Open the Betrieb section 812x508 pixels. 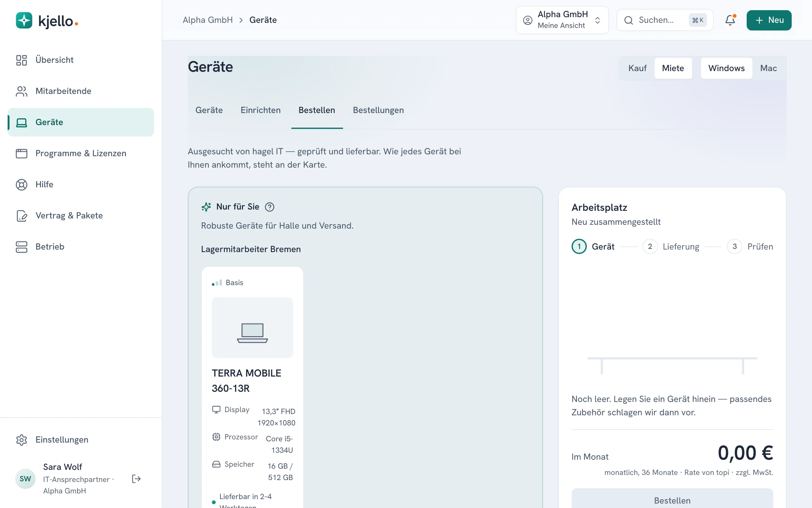click(x=81, y=247)
